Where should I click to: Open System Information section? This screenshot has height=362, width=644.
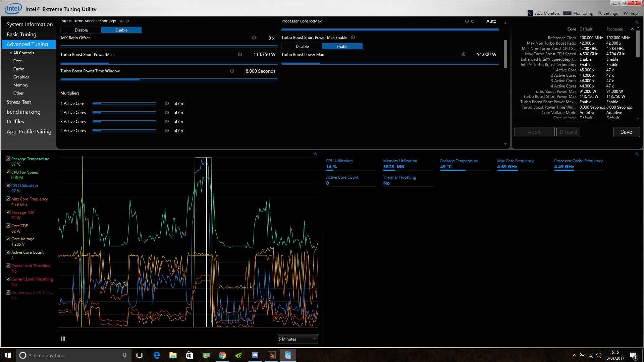30,24
